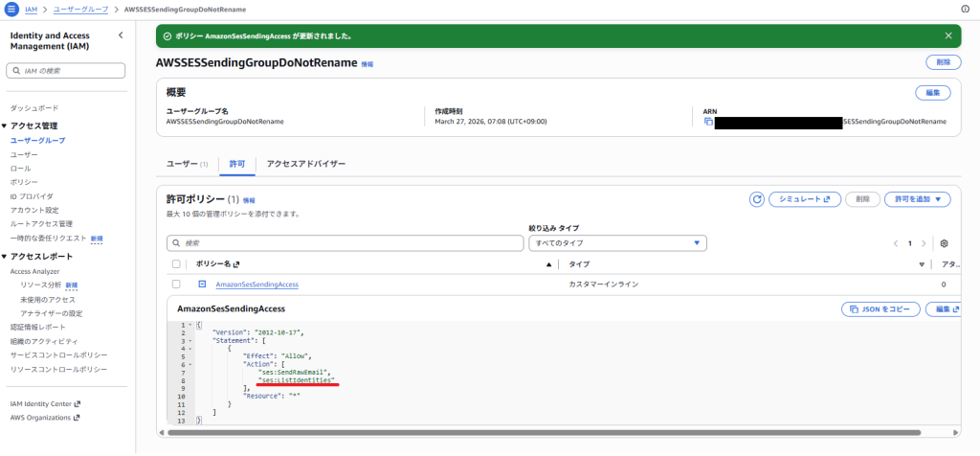Open policy table preferences gear icon

pos(944,243)
